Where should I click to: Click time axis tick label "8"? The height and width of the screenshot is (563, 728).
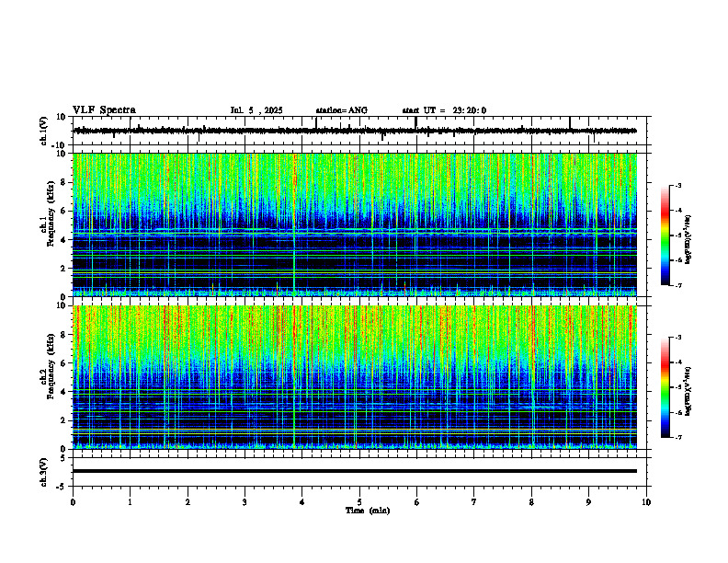click(531, 502)
